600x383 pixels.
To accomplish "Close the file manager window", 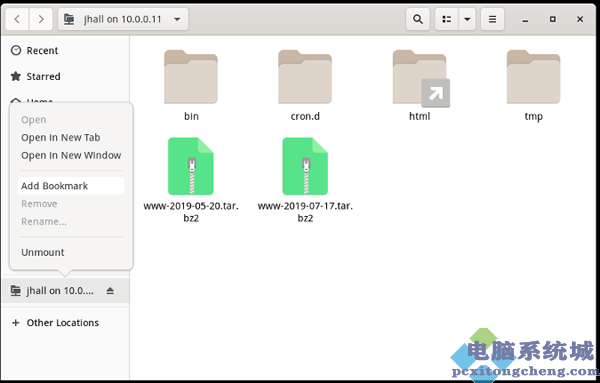I will 580,19.
